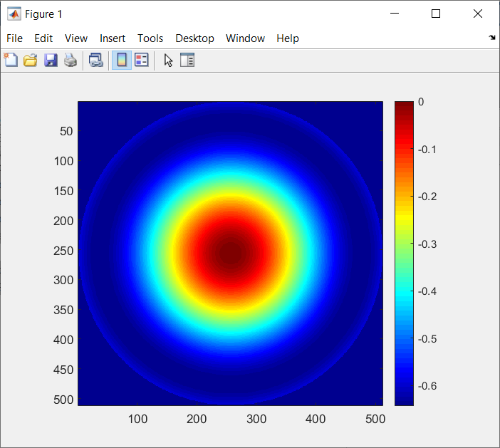This screenshot has height=448, width=500.
Task: Select the Edit Plot arrow tool
Action: [x=168, y=60]
